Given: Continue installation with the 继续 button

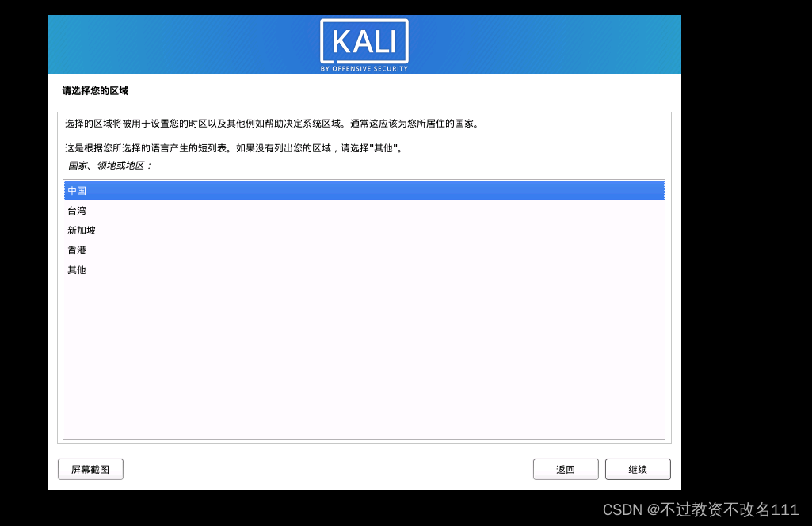Looking at the screenshot, I should click(x=638, y=469).
